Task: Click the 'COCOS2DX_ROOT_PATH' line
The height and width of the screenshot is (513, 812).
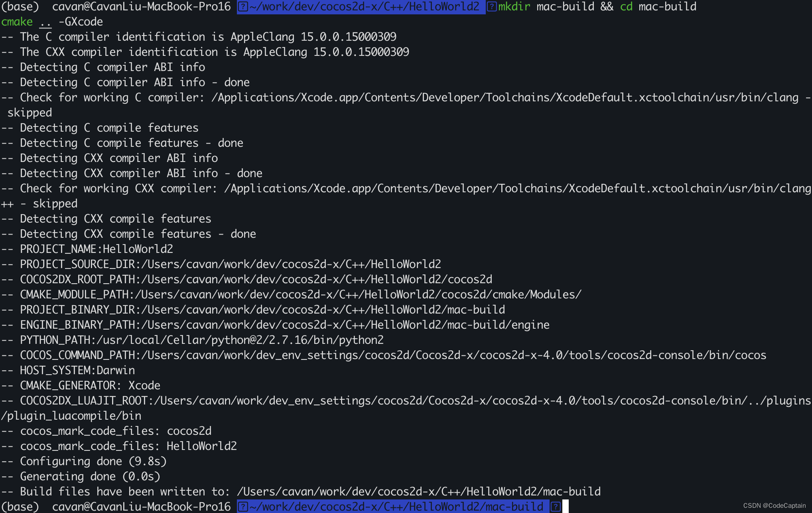Action: click(x=246, y=280)
